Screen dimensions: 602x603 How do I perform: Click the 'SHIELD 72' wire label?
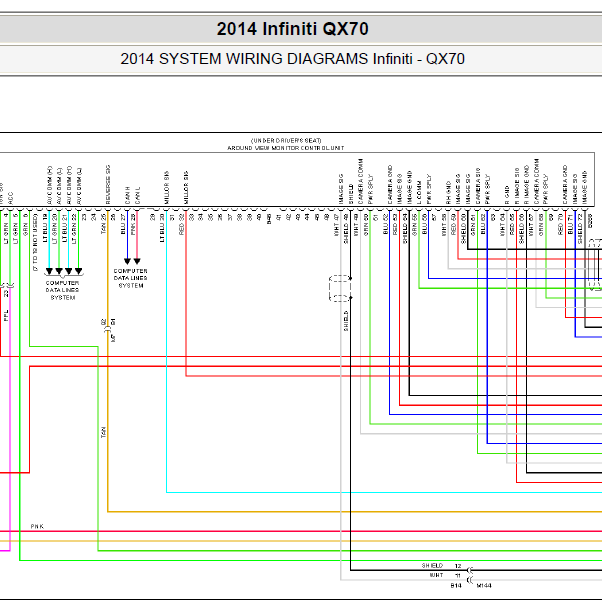(580, 229)
